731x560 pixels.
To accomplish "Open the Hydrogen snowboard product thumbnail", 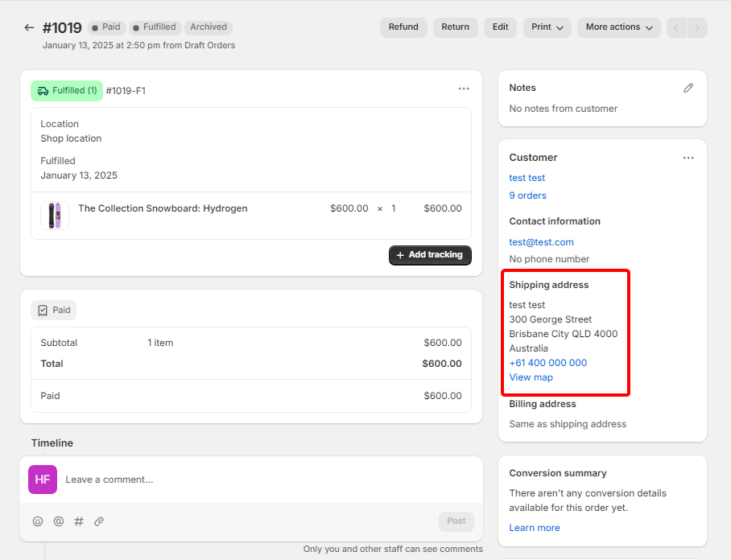I will coord(55,216).
